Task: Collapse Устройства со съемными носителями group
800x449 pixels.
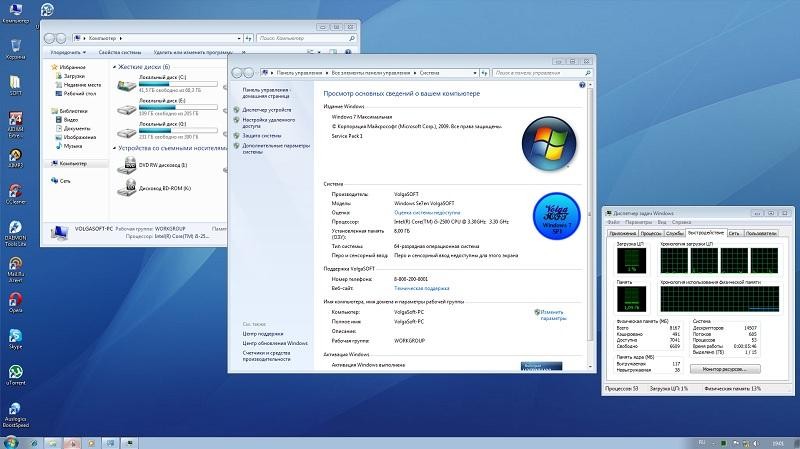Action: pos(114,148)
